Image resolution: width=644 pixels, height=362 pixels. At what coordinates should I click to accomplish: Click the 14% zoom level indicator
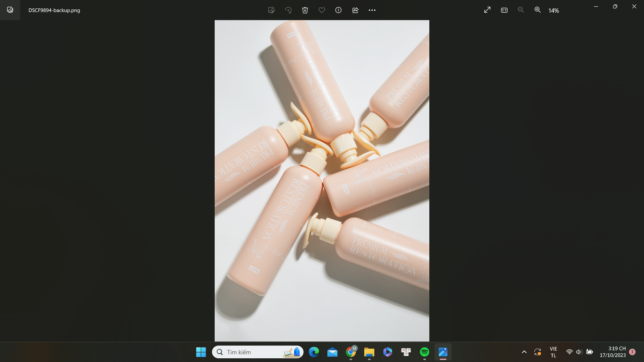tap(553, 11)
